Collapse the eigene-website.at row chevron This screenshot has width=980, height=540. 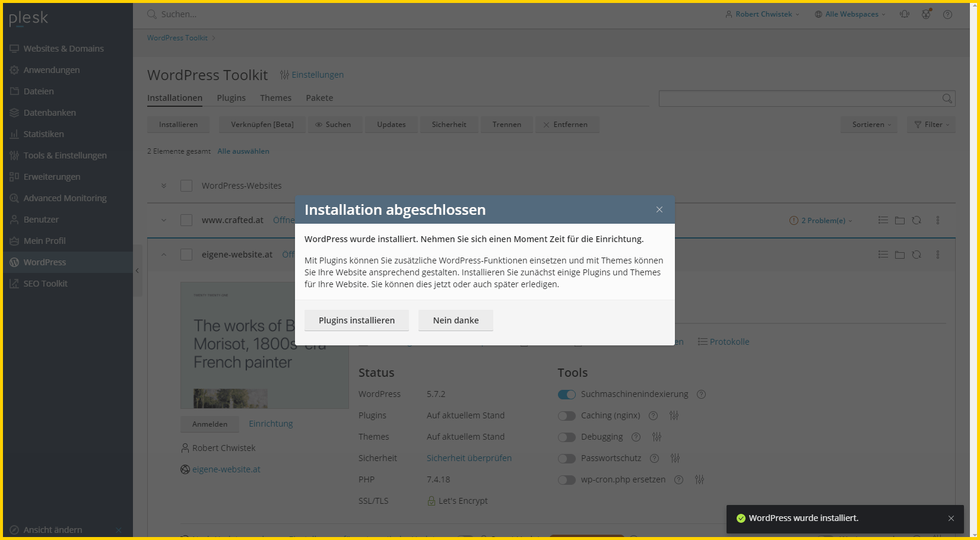tap(164, 255)
